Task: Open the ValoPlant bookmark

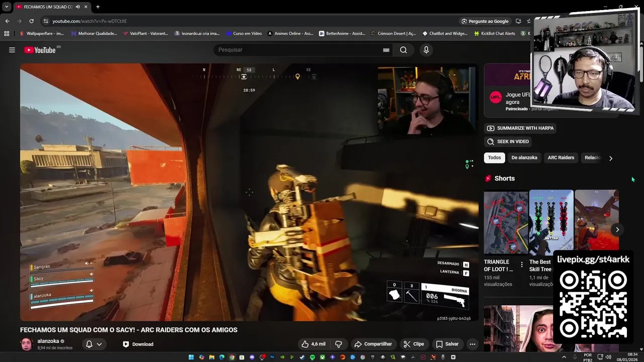Action: 146,33
